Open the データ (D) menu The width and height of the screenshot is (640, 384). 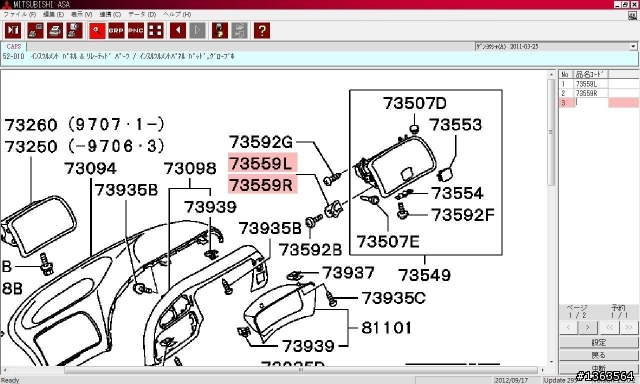click(x=142, y=14)
